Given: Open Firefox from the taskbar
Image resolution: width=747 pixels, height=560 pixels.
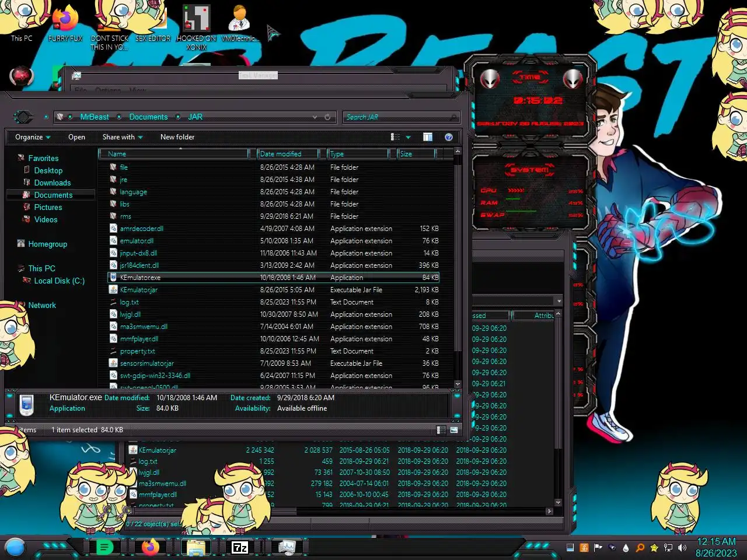Looking at the screenshot, I should click(150, 547).
